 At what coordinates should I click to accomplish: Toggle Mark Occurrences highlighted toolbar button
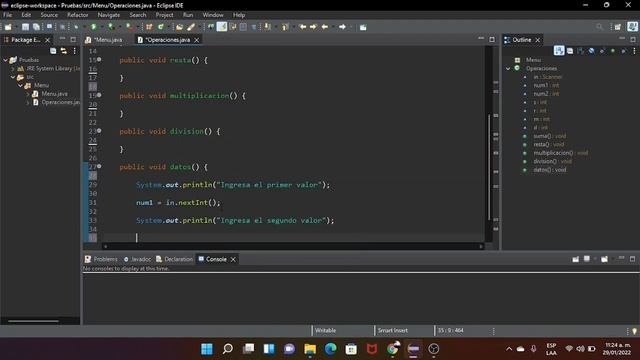[222, 27]
